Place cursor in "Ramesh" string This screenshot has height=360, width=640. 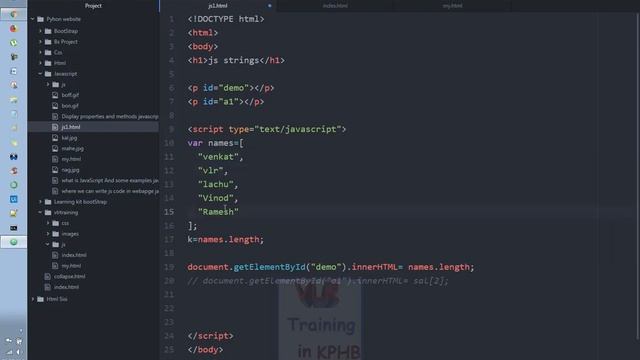coord(218,212)
